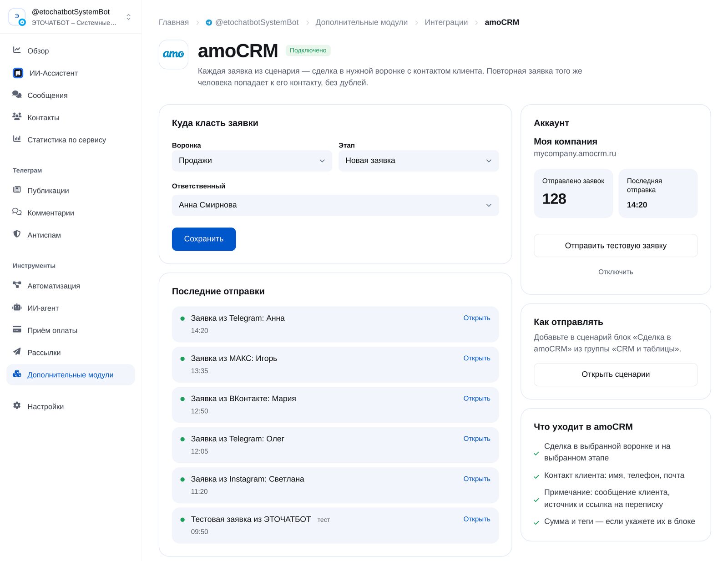This screenshot has width=728, height=561.
Task: Click the Комментарии speech icon
Action: point(17,212)
